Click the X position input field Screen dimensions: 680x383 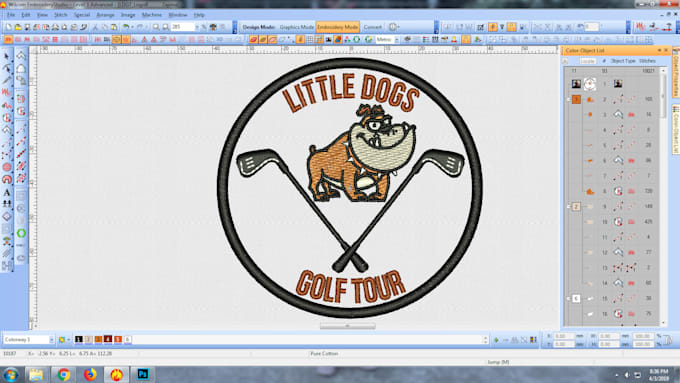pos(564,336)
